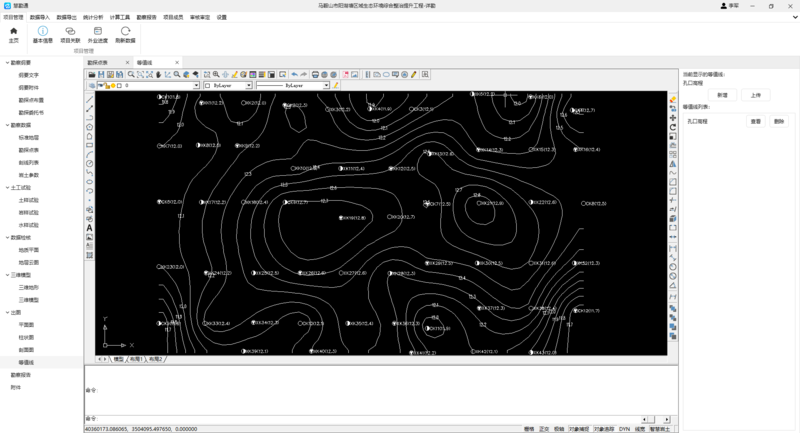The height and width of the screenshot is (433, 800).
Task: Click the scrollbar right arrow near status bar
Action: click(667, 419)
